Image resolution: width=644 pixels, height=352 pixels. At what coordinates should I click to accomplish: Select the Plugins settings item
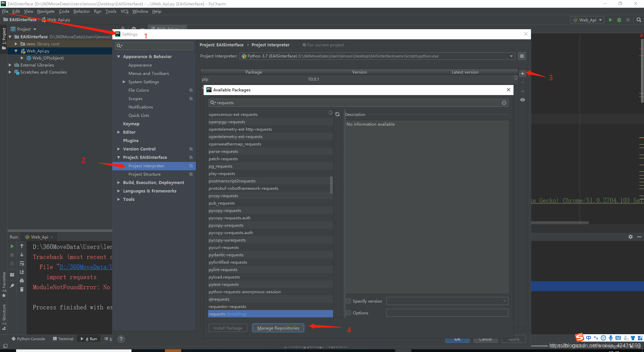130,141
